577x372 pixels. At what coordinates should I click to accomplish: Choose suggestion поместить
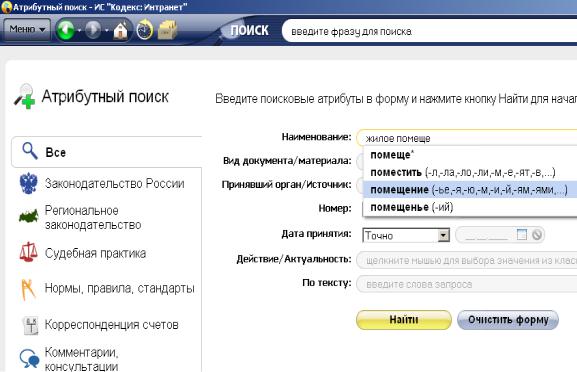[470, 172]
